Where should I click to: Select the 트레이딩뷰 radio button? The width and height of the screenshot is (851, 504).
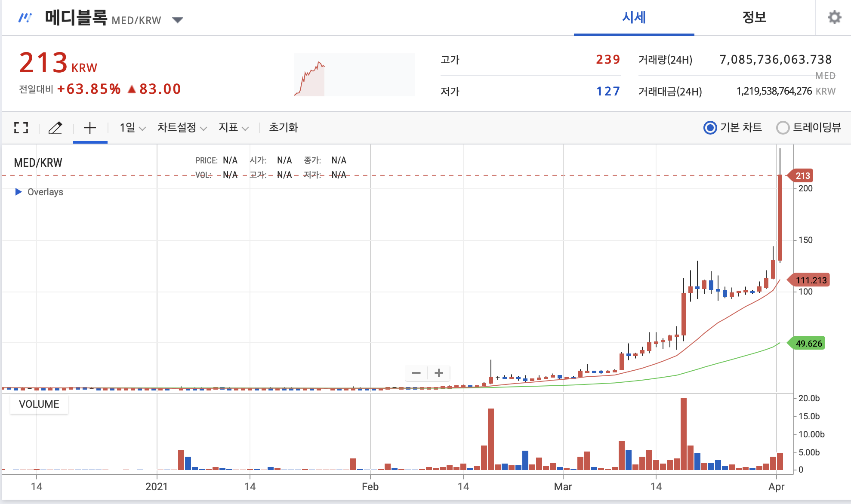[783, 128]
